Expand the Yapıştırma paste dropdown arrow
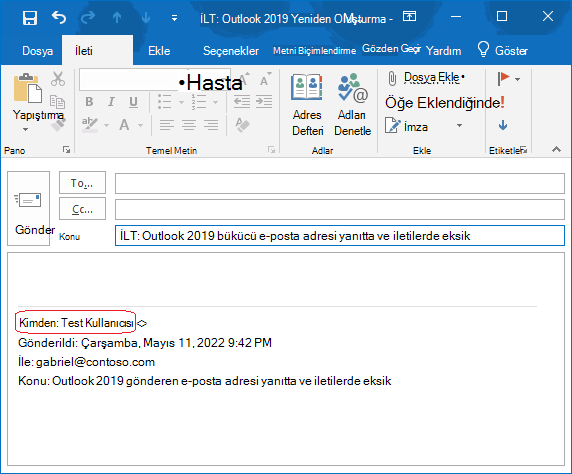The height and width of the screenshot is (474, 572). [x=25, y=130]
